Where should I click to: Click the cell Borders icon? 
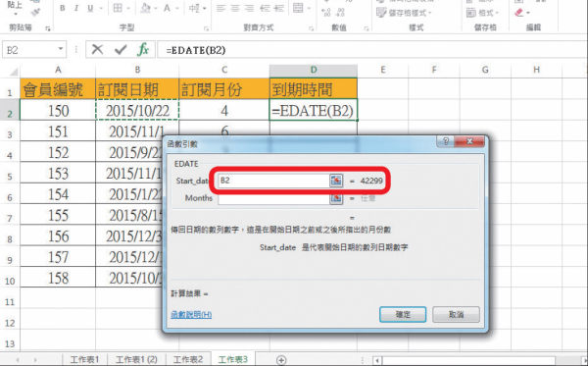118,8
